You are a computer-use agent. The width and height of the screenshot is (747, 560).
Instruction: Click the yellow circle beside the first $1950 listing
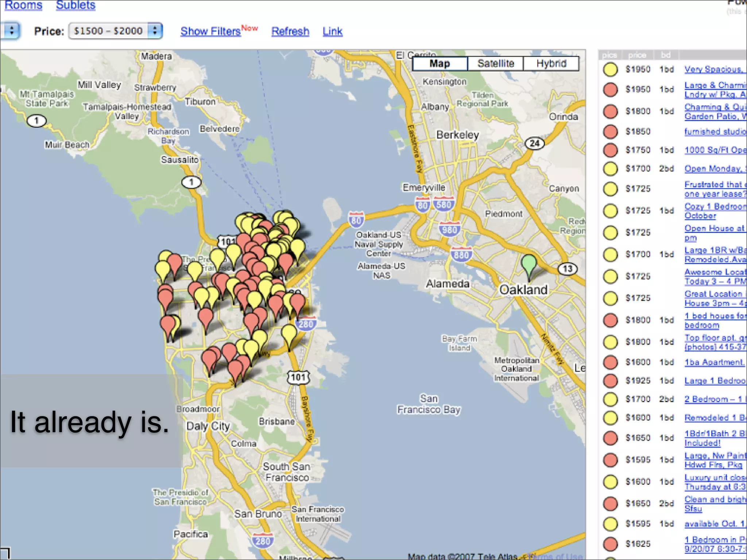pyautogui.click(x=610, y=69)
